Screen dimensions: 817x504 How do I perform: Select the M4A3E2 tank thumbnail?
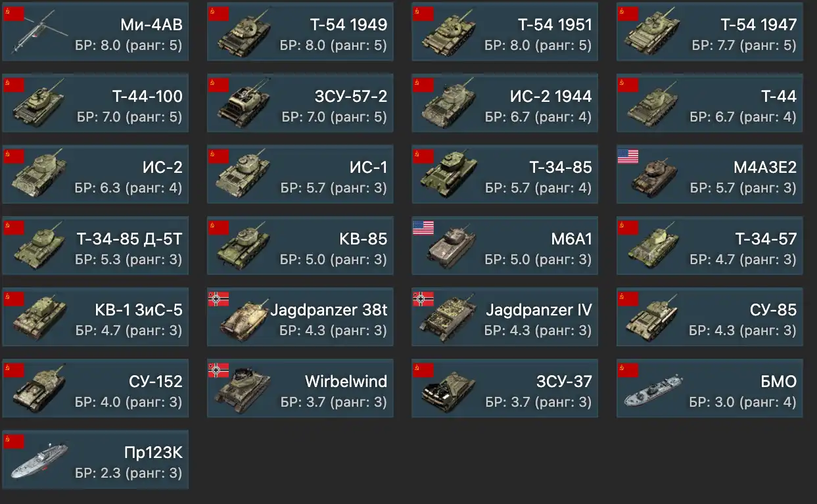[655, 175]
